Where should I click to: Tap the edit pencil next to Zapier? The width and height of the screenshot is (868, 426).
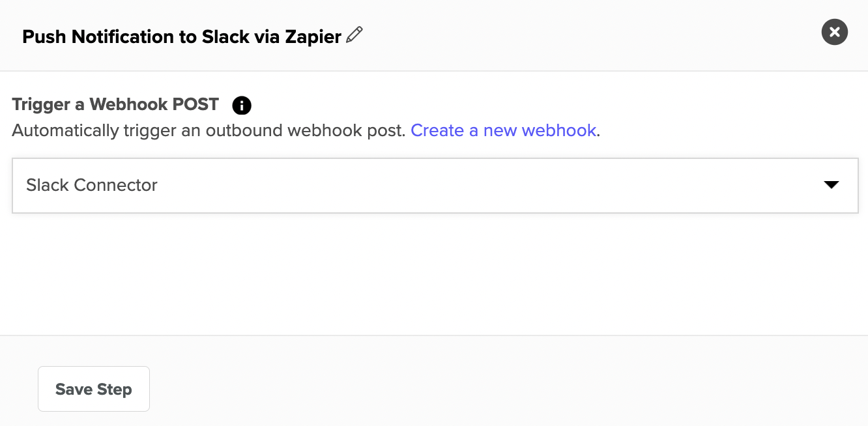[x=354, y=35]
